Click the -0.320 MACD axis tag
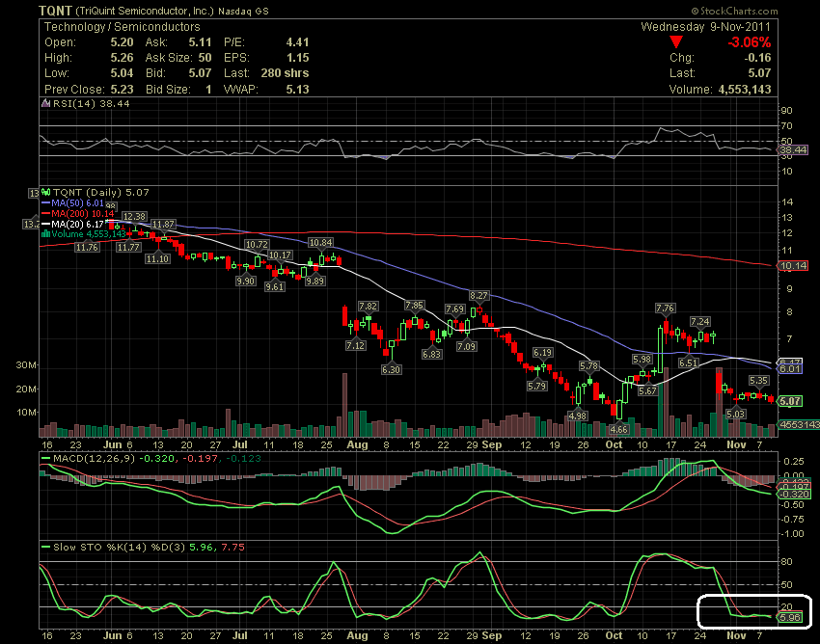Image resolution: width=820 pixels, height=644 pixels. tap(794, 494)
